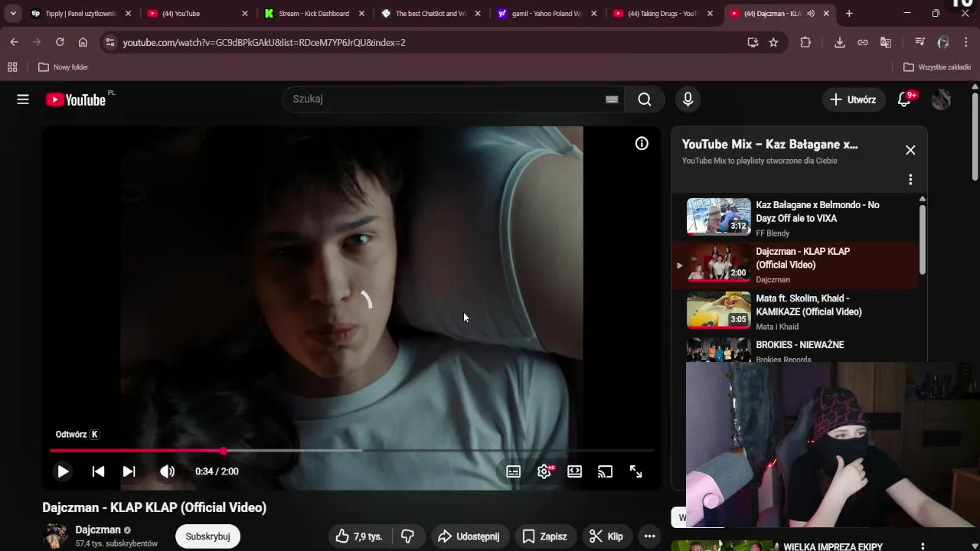
Task: Click the URL address bar
Action: 429,42
